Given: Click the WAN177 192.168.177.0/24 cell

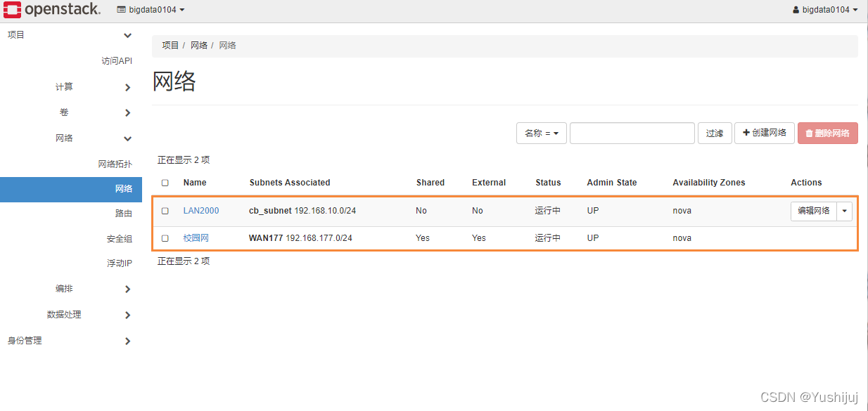Looking at the screenshot, I should (300, 238).
